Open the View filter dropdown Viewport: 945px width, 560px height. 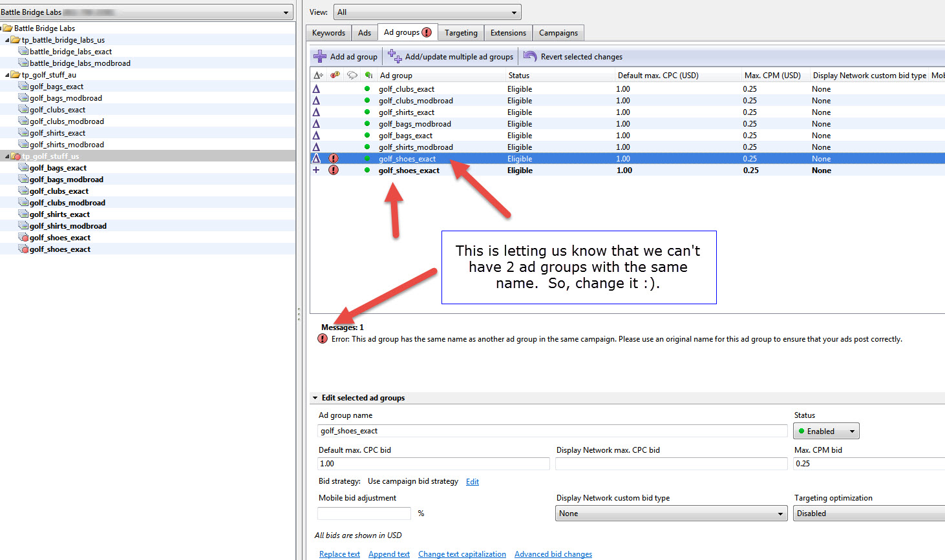514,12
